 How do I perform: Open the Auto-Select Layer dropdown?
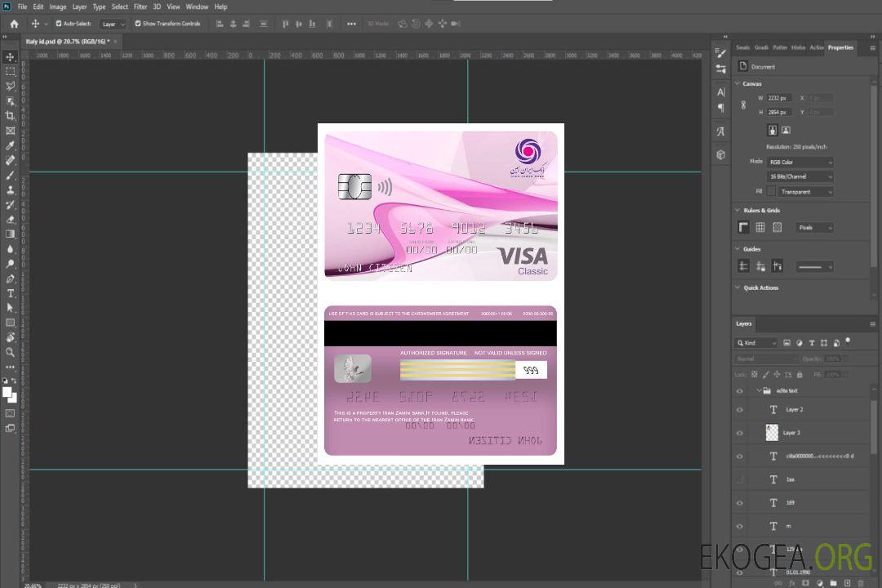113,24
